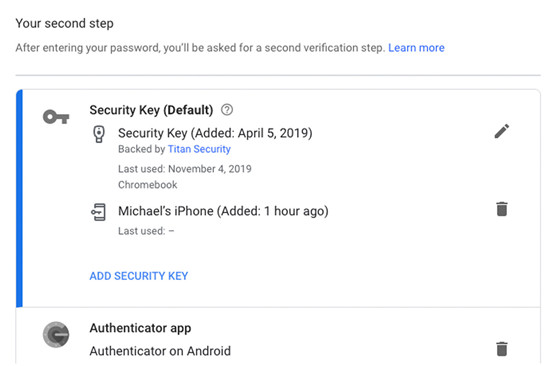Click Last used: November 4, 2019 text

click(185, 169)
